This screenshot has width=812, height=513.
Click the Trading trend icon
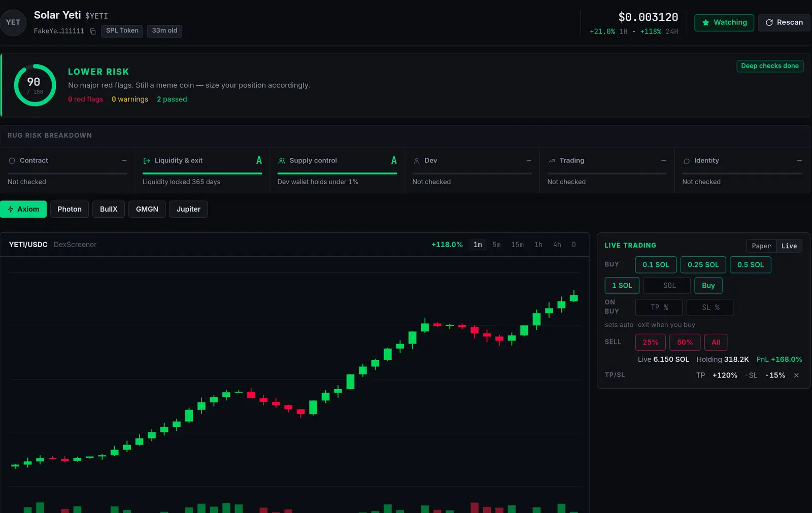click(552, 161)
